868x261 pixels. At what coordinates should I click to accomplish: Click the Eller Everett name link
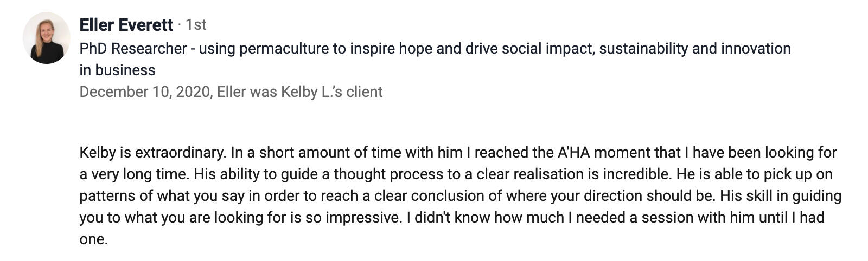click(x=126, y=25)
